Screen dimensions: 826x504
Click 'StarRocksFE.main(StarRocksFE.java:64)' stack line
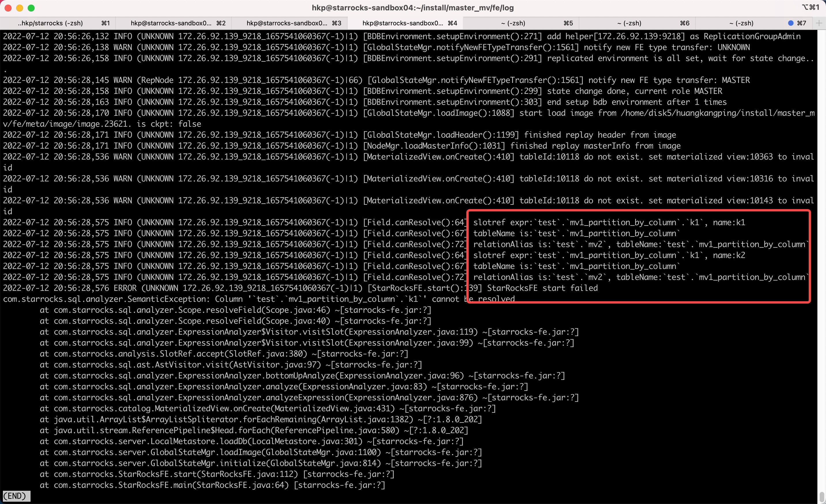coord(212,485)
